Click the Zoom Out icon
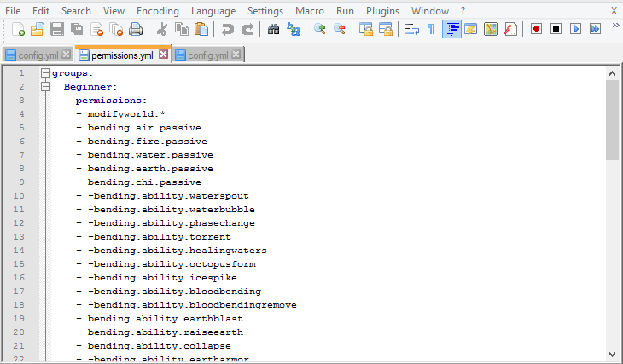623x364 pixels. [340, 29]
